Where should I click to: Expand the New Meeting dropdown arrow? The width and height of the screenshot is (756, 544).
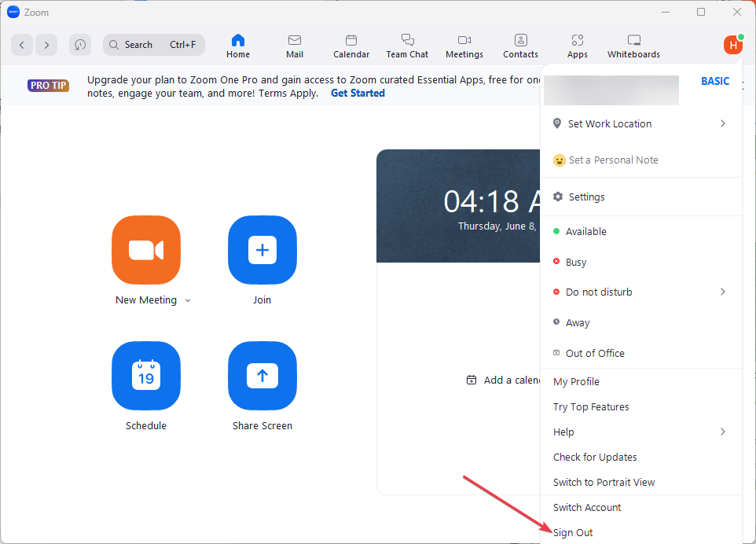pos(188,300)
